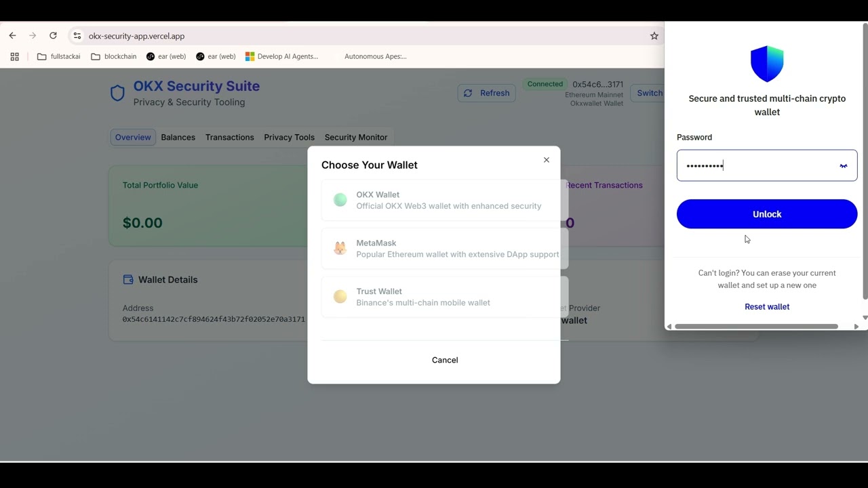Click the scroll-left arrow on popup scrollbar
This screenshot has height=488, width=868.
pos(669,327)
